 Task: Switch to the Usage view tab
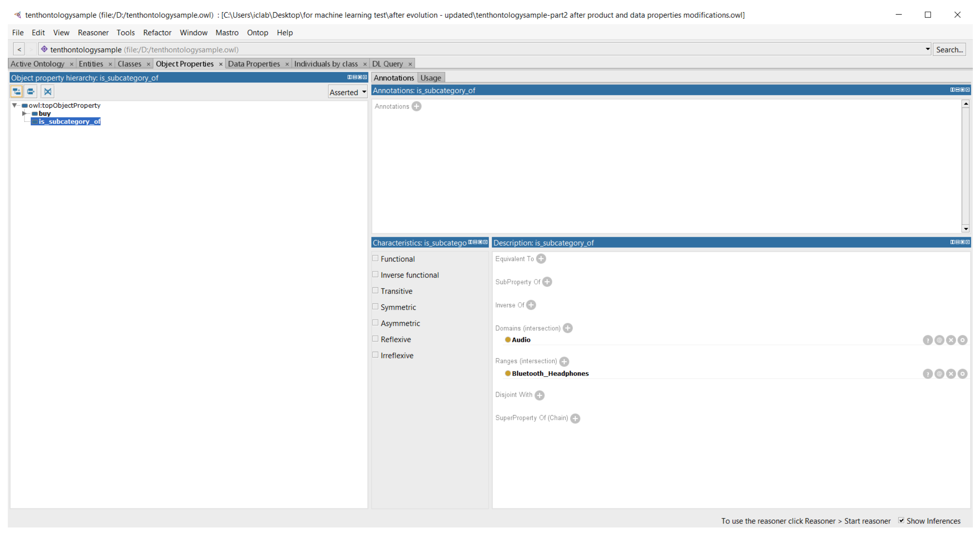click(x=431, y=78)
